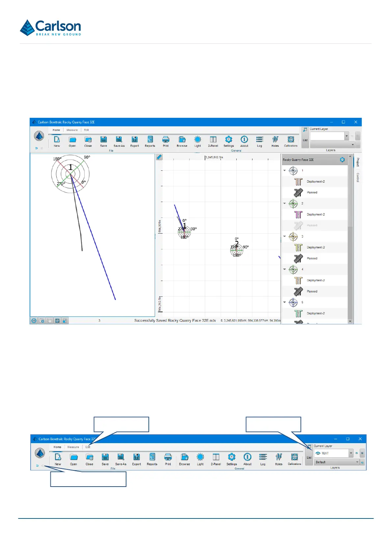Click Carlson application logo button in upper window

click(x=39, y=136)
